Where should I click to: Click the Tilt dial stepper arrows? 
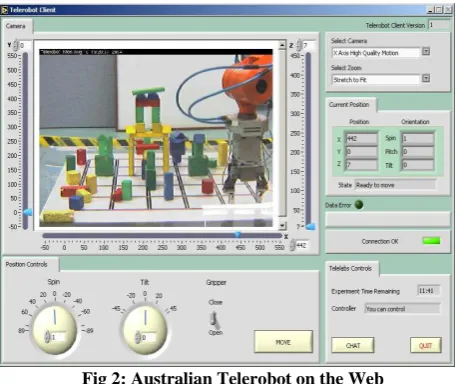point(137,337)
